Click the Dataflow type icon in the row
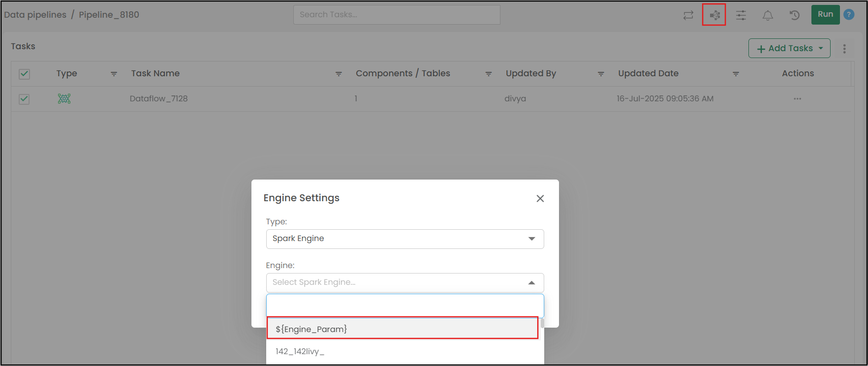This screenshot has width=868, height=366. click(64, 99)
